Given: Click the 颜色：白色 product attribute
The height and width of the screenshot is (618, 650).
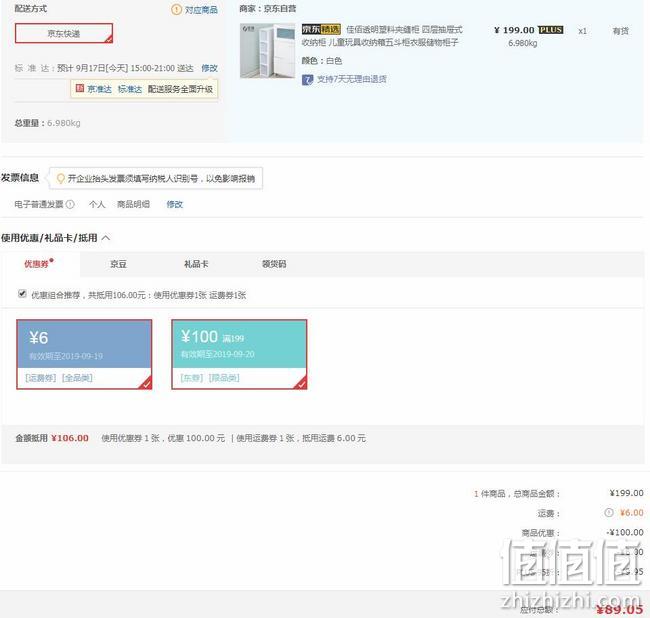Looking at the screenshot, I should [322, 61].
